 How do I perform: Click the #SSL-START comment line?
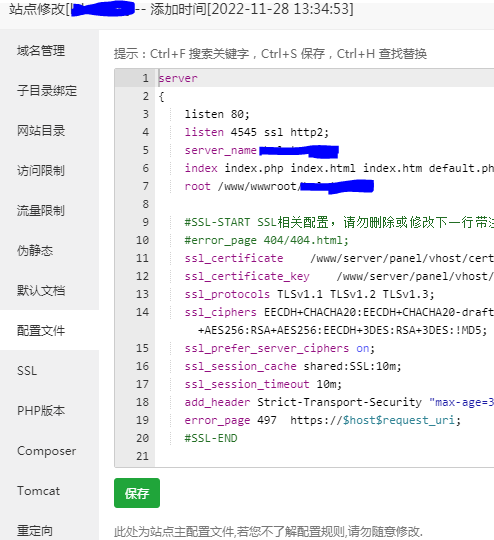(339, 222)
